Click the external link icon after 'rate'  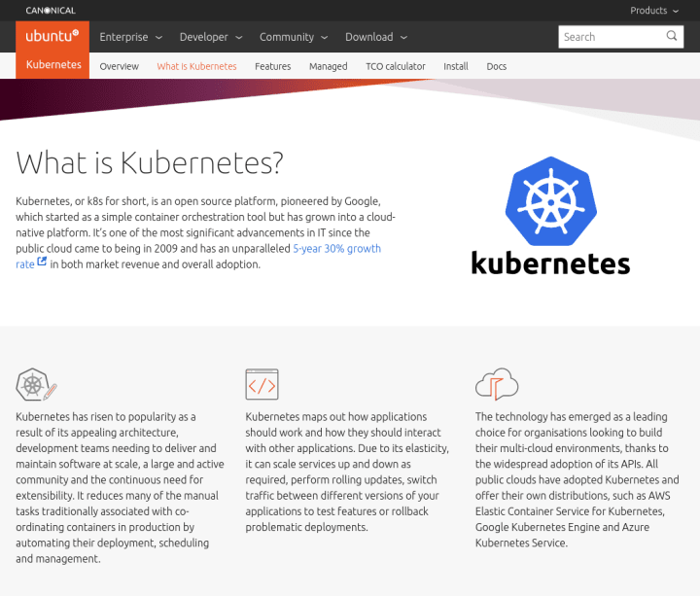(x=42, y=262)
